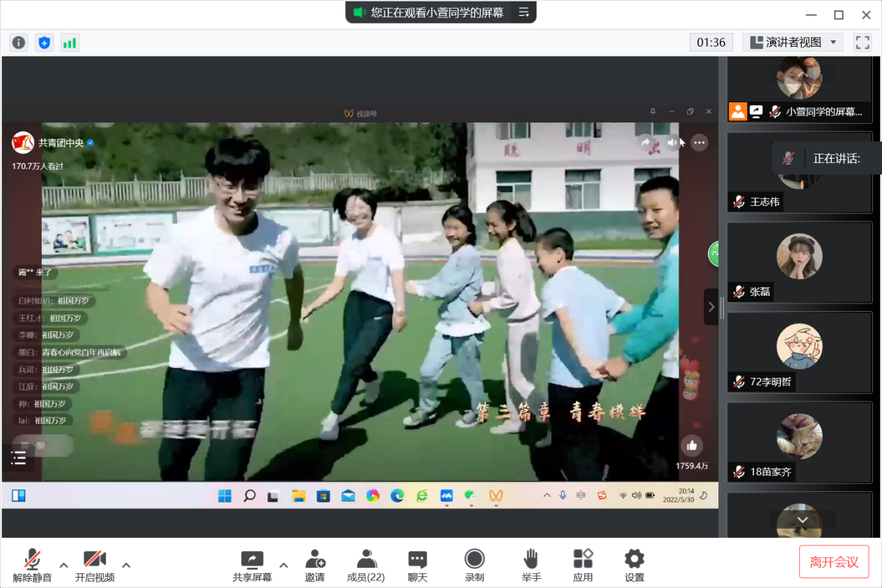
Task: Open the menu on the screen-viewing banner
Action: pyautogui.click(x=524, y=13)
